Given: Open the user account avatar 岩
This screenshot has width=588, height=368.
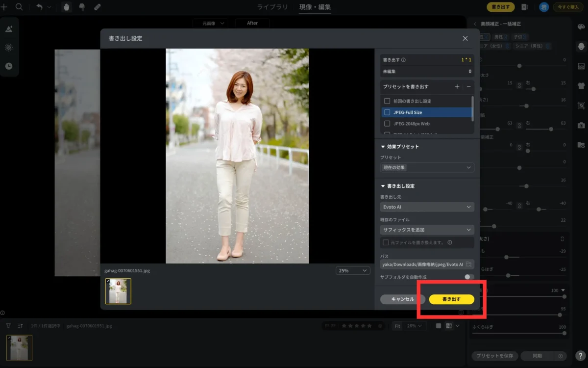Looking at the screenshot, I should [x=543, y=7].
